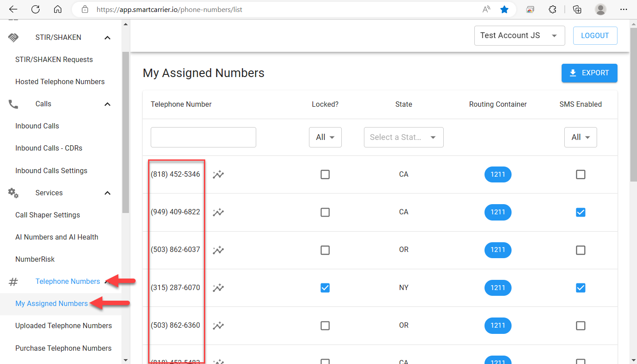This screenshot has width=637, height=364.
Task: Open the SMS Enabled filter All dropdown
Action: pos(581,137)
